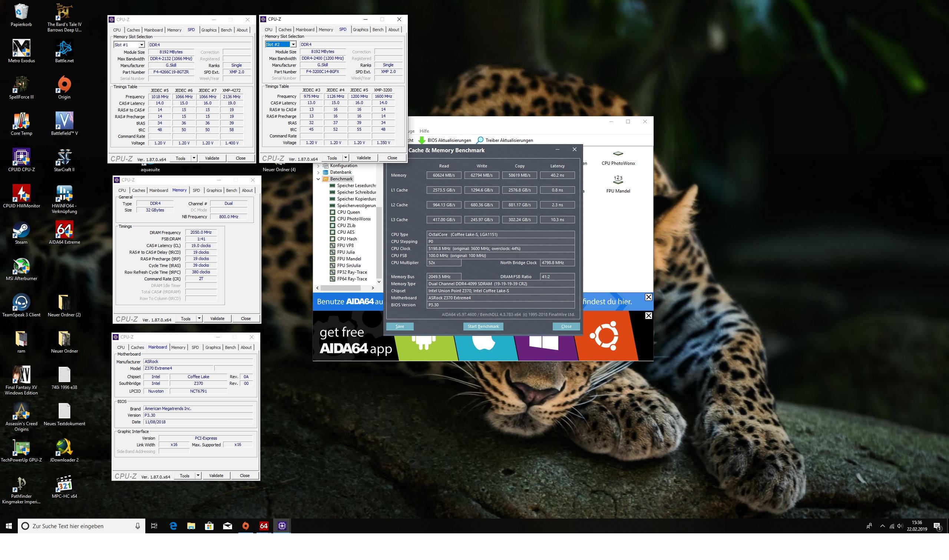Switch to the Bench tab in Slot #2 CPU-Z
This screenshot has width=949, height=560.
[x=378, y=30]
